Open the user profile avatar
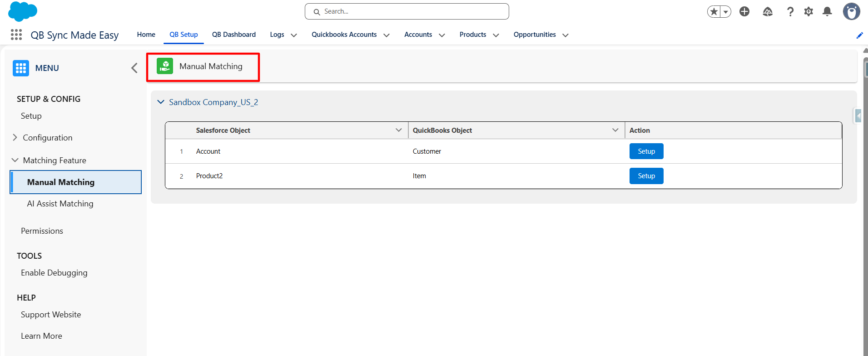 [852, 11]
